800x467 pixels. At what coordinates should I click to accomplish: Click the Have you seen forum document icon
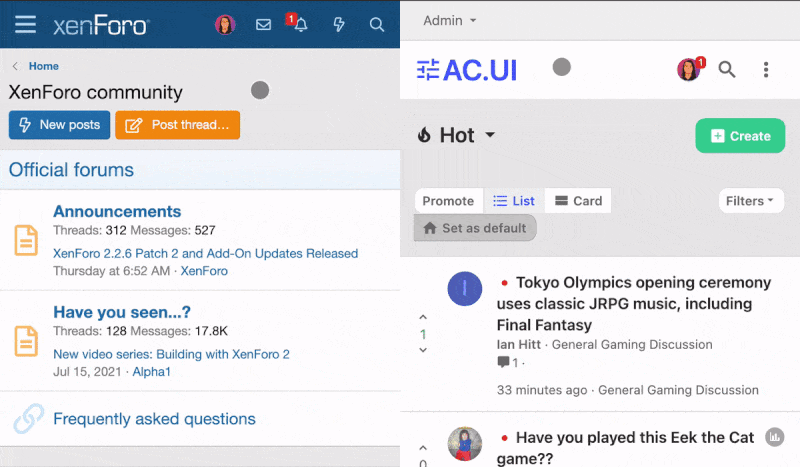tap(26, 341)
